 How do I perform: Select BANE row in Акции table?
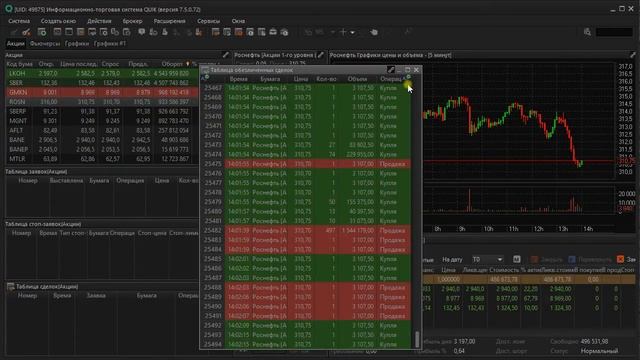coord(102,140)
